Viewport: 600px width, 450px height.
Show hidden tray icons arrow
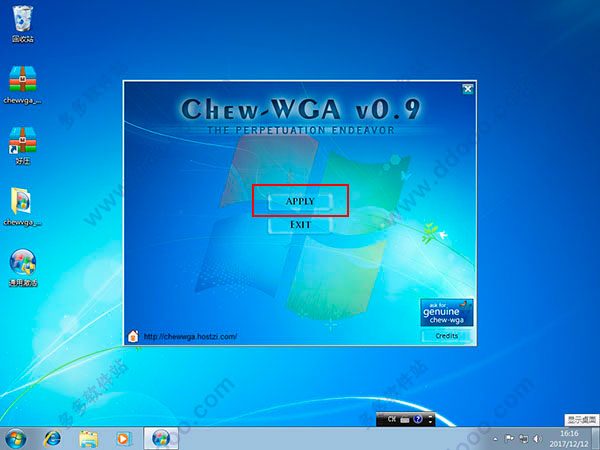496,439
